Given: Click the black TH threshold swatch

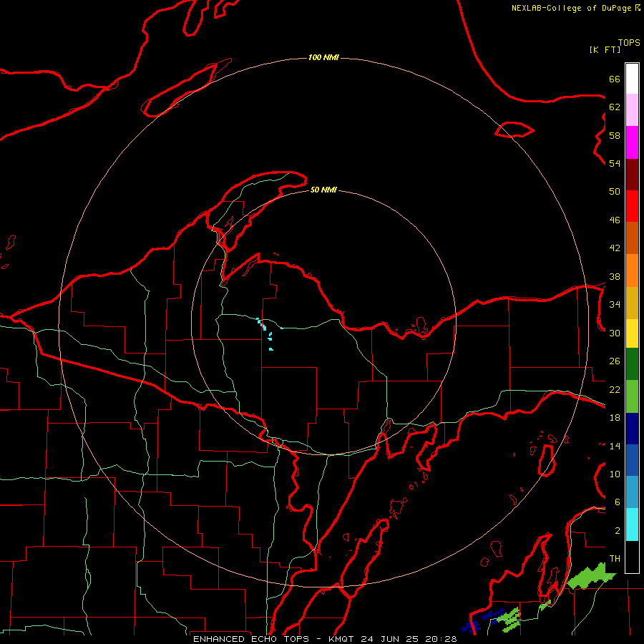Looking at the screenshot, I should pos(632,557).
